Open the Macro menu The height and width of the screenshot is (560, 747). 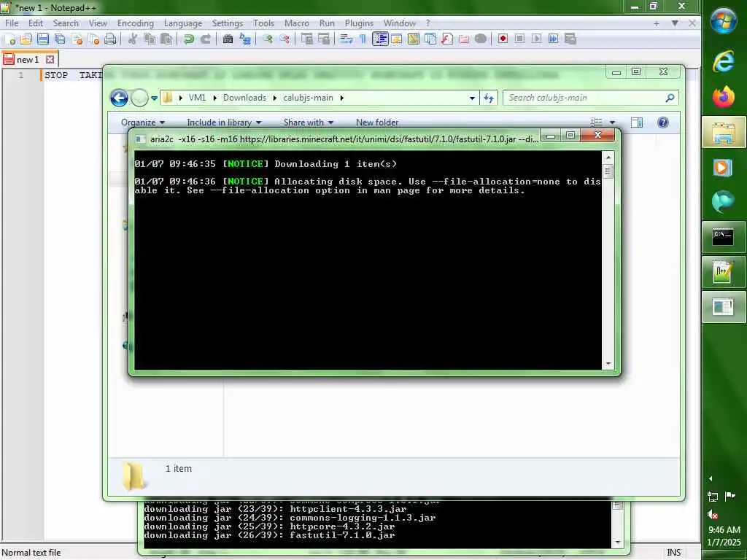pyautogui.click(x=297, y=23)
